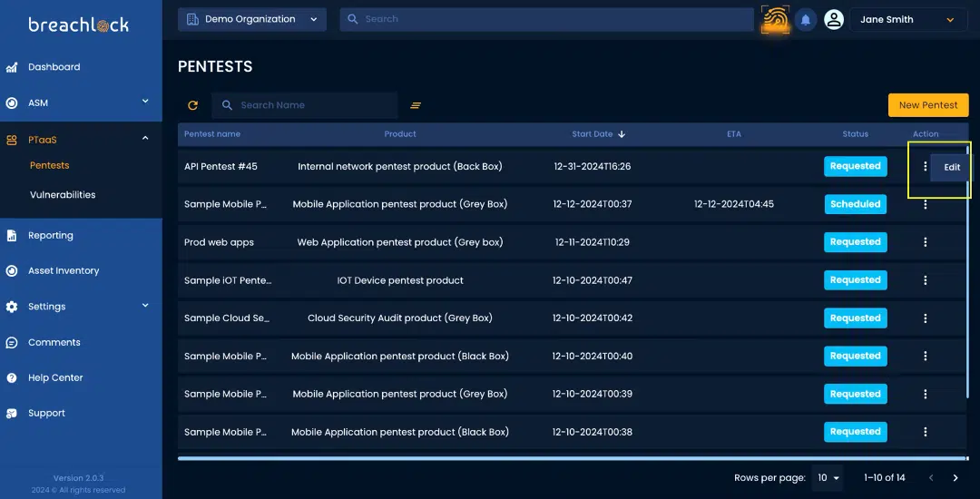Sort by Start Date column
This screenshot has height=499, width=980.
tap(598, 133)
